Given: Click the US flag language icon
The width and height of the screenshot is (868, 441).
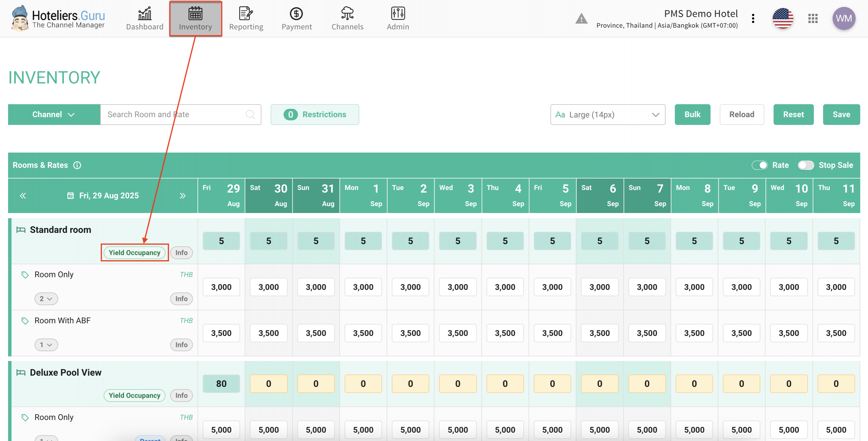Looking at the screenshot, I should pyautogui.click(x=783, y=18).
